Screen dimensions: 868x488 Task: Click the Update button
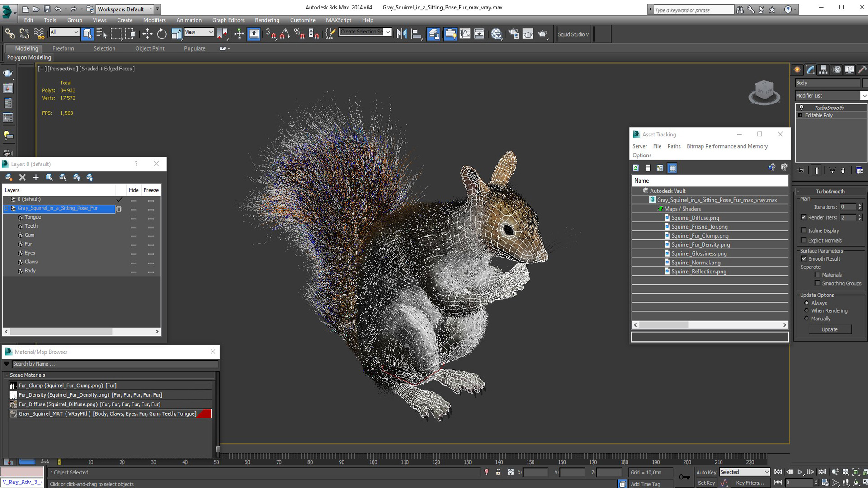[x=829, y=329]
